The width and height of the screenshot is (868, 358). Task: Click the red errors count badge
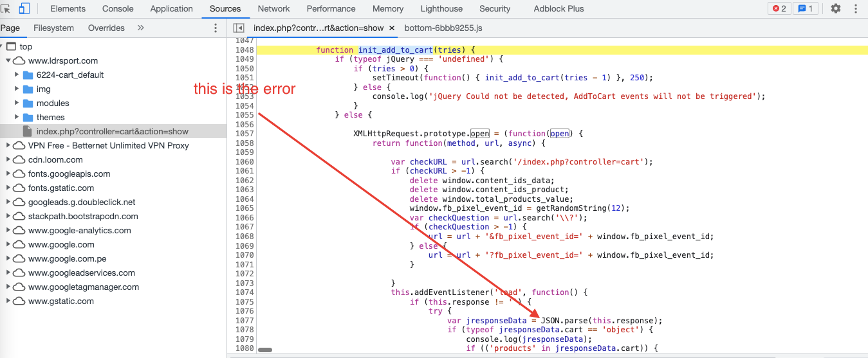click(x=779, y=9)
